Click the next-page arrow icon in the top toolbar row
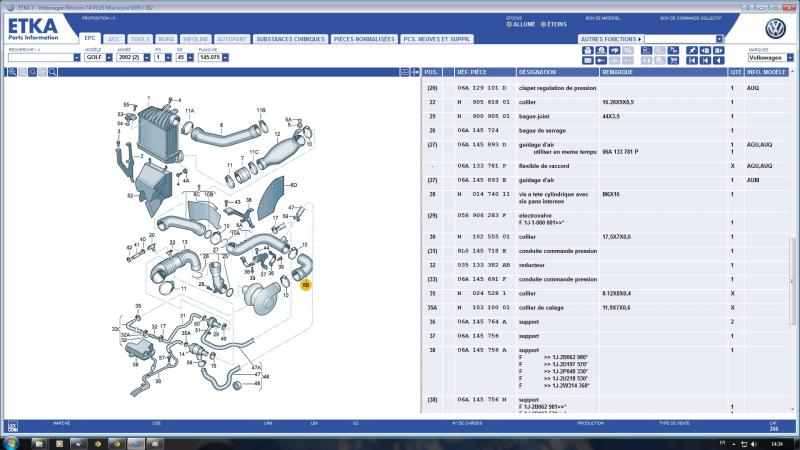This screenshot has width=800, height=450. (718, 50)
